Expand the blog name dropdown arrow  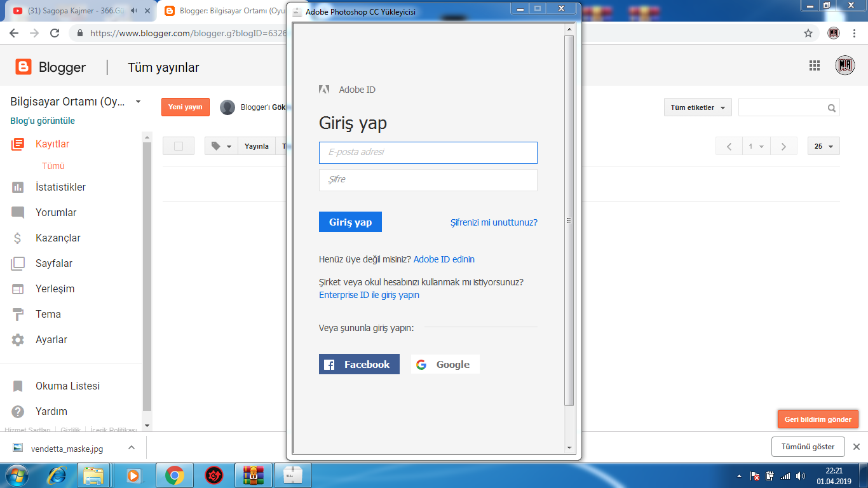[x=138, y=102]
